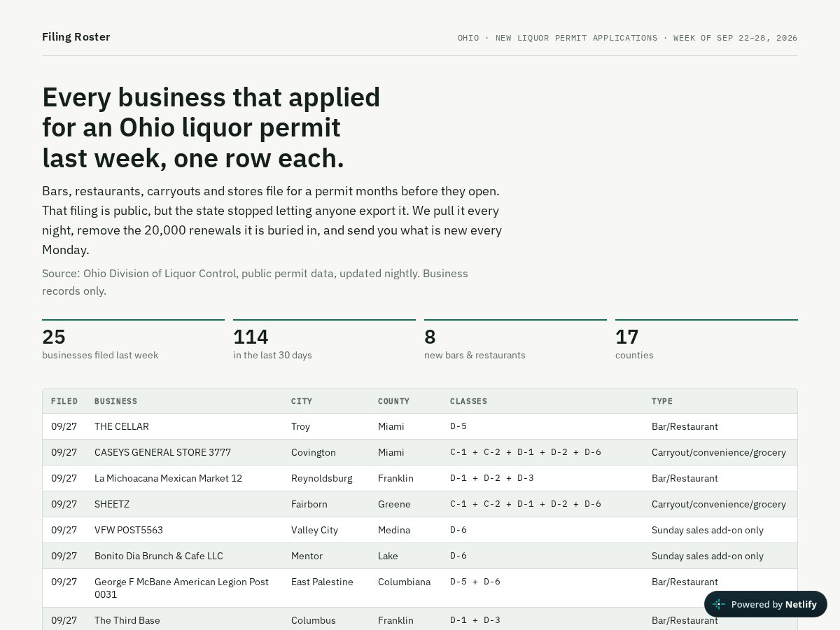Click the FILED column header

pyautogui.click(x=64, y=401)
